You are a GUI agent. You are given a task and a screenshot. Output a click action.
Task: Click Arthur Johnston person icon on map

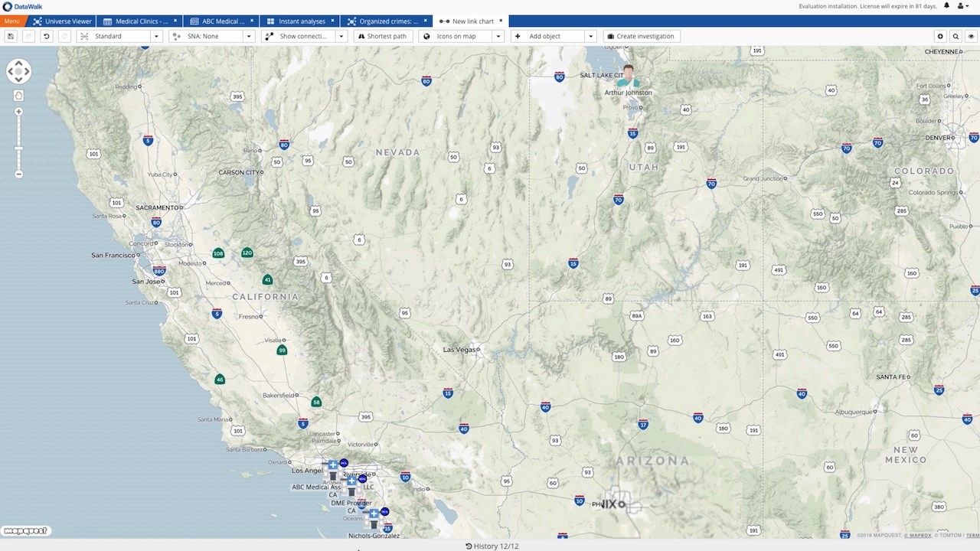click(x=629, y=77)
